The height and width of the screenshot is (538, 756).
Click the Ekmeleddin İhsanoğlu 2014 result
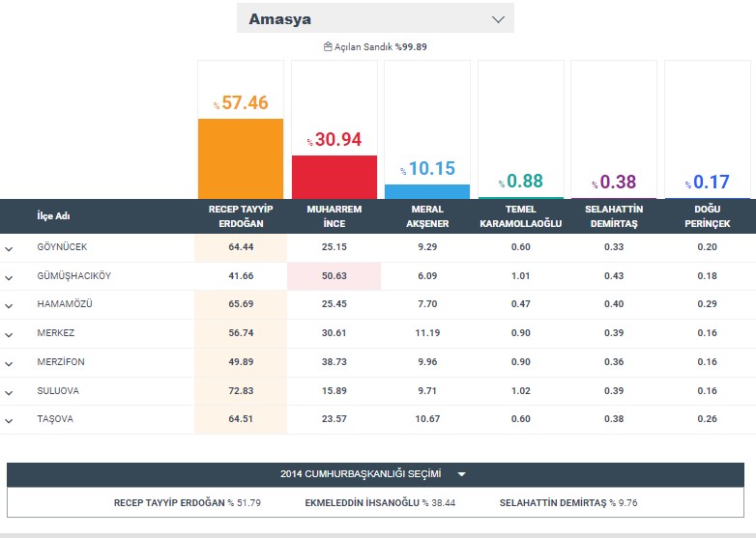[380, 503]
